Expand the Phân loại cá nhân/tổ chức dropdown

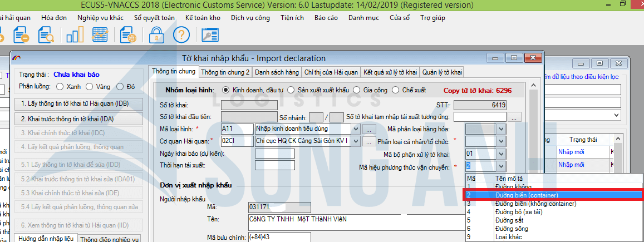tap(500, 141)
